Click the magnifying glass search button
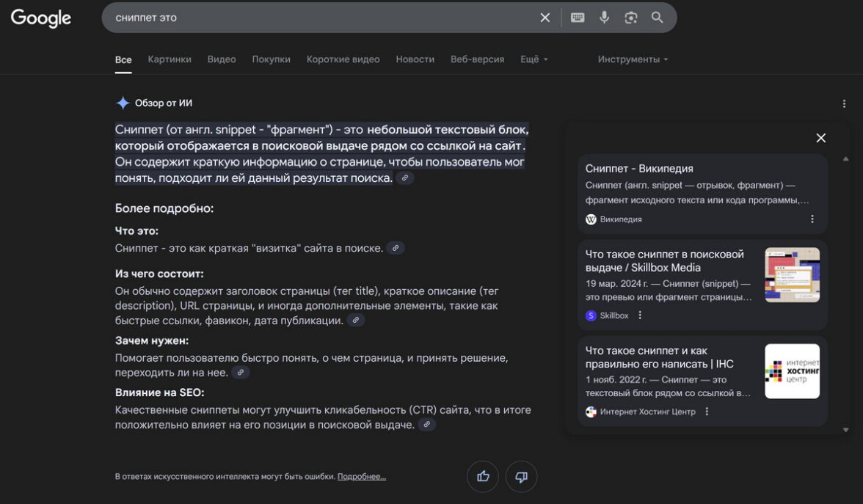The width and height of the screenshot is (863, 504). coord(657,18)
